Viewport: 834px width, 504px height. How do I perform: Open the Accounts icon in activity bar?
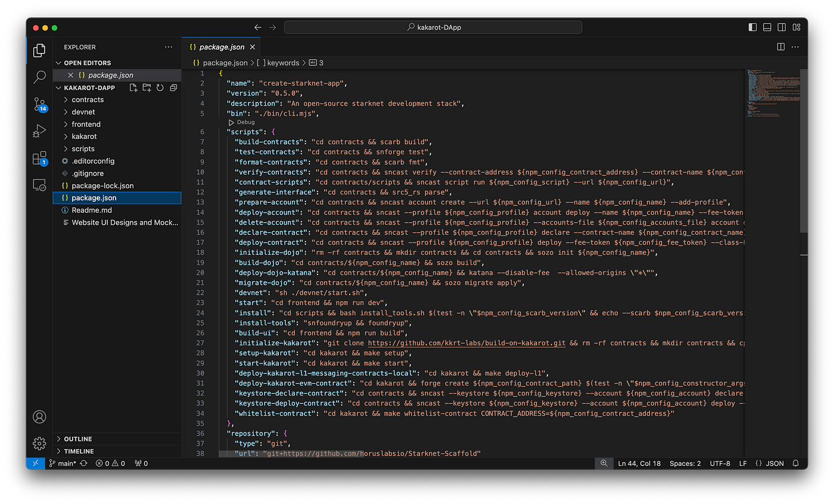39,416
